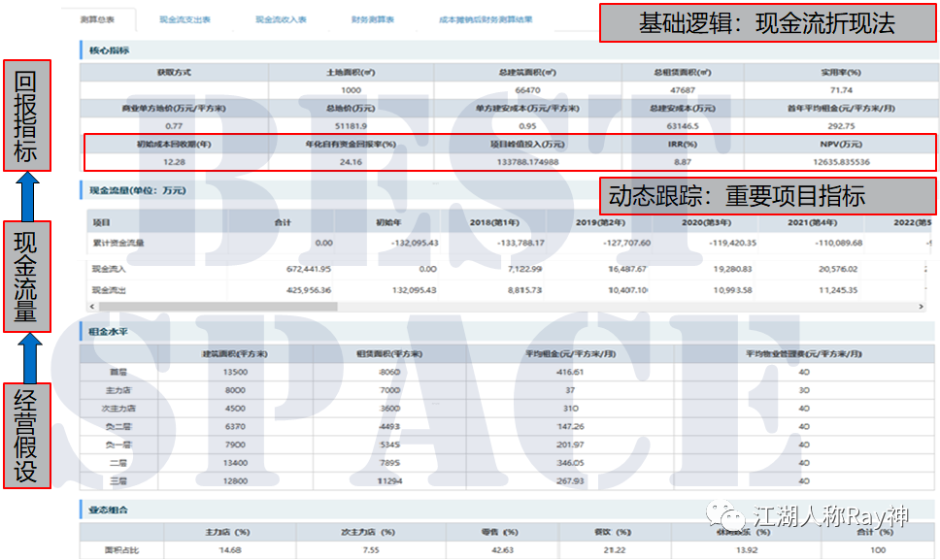Click the 现金流量 label box

27,277
